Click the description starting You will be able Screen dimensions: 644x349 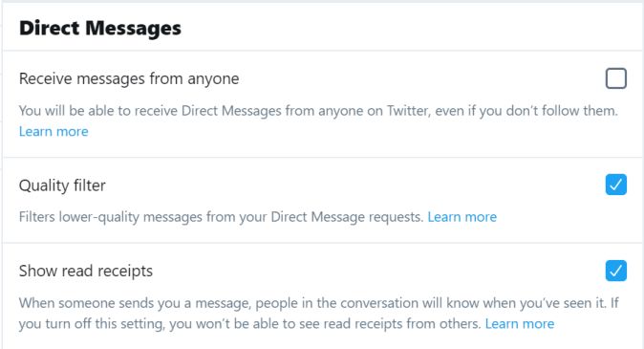coord(318,111)
